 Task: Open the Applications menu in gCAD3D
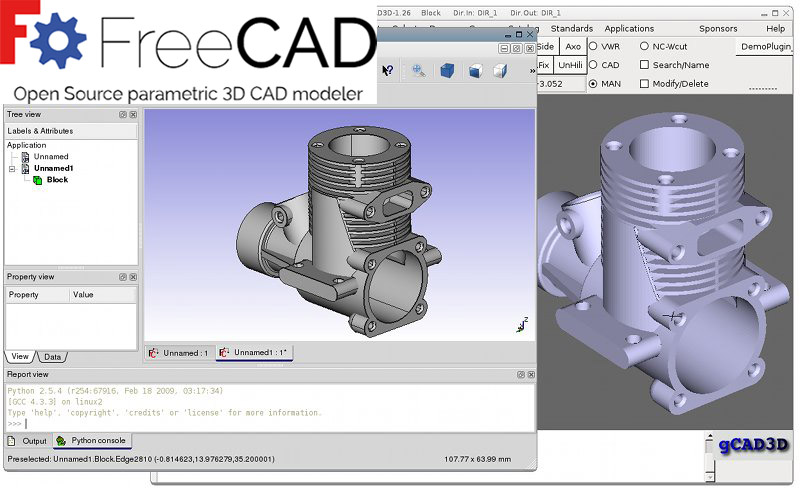click(629, 29)
